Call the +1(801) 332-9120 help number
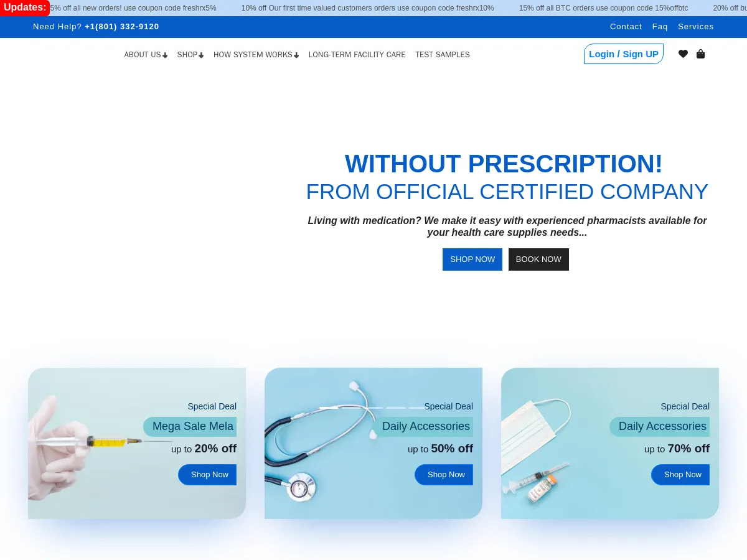This screenshot has height=560, width=747. click(122, 26)
